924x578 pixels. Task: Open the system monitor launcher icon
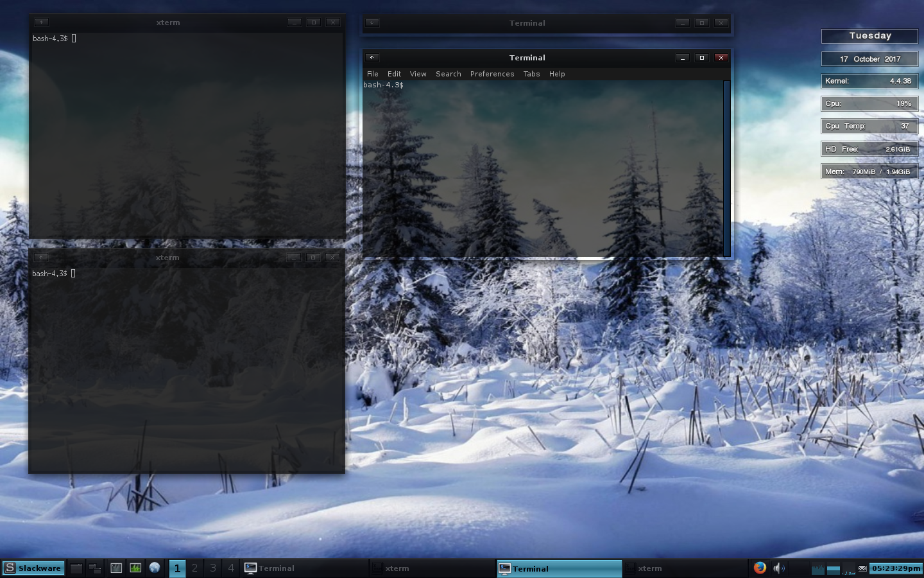click(x=135, y=568)
